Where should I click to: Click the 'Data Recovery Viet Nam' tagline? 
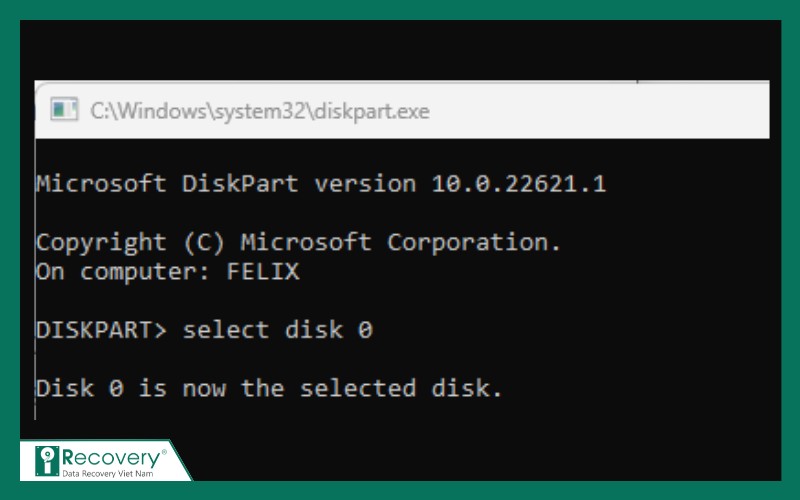108,473
